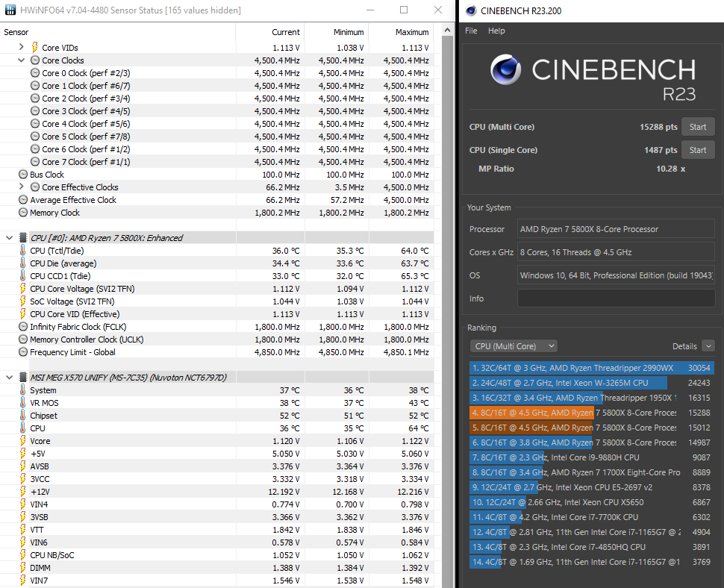Open the Details dropdown arrow in Ranking
The height and width of the screenshot is (588, 724).
point(708,345)
